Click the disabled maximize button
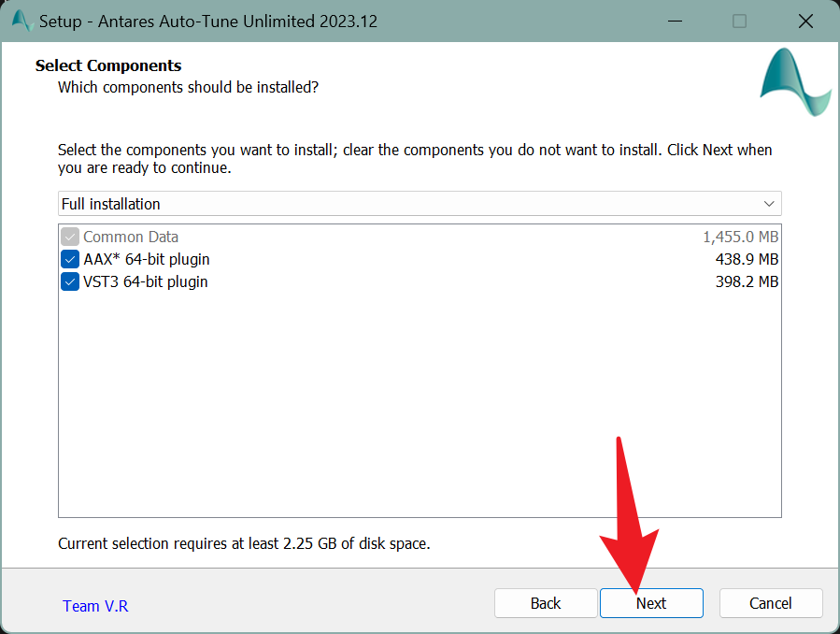This screenshot has width=840, height=634. click(739, 21)
